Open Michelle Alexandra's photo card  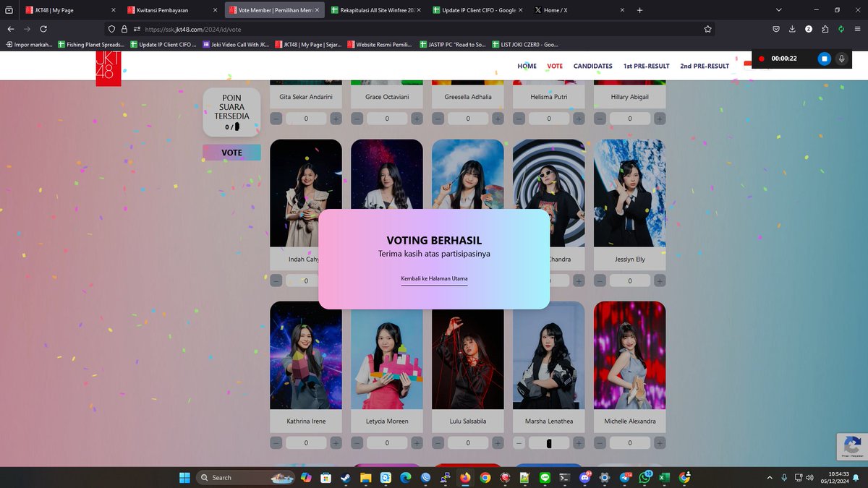[630, 356]
